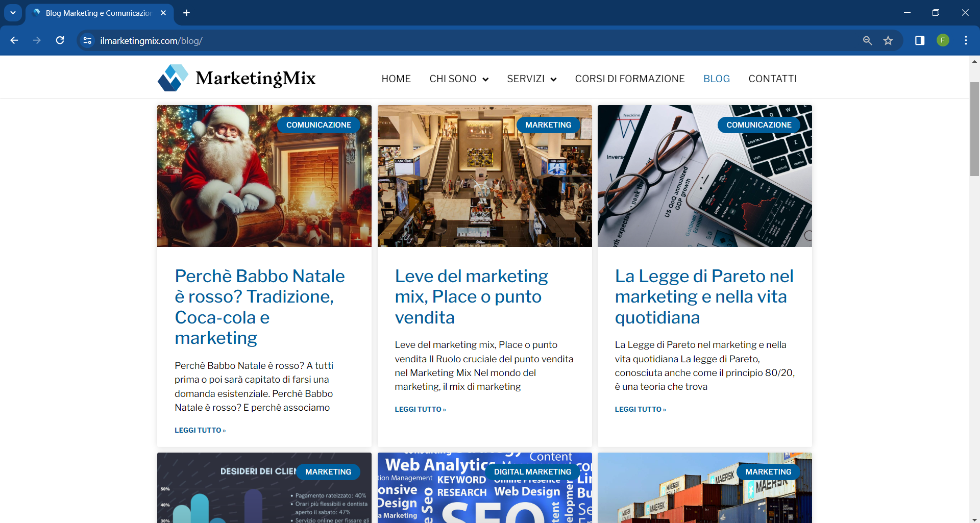The image size is (980, 523).
Task: Open a new browser tab
Action: click(187, 13)
